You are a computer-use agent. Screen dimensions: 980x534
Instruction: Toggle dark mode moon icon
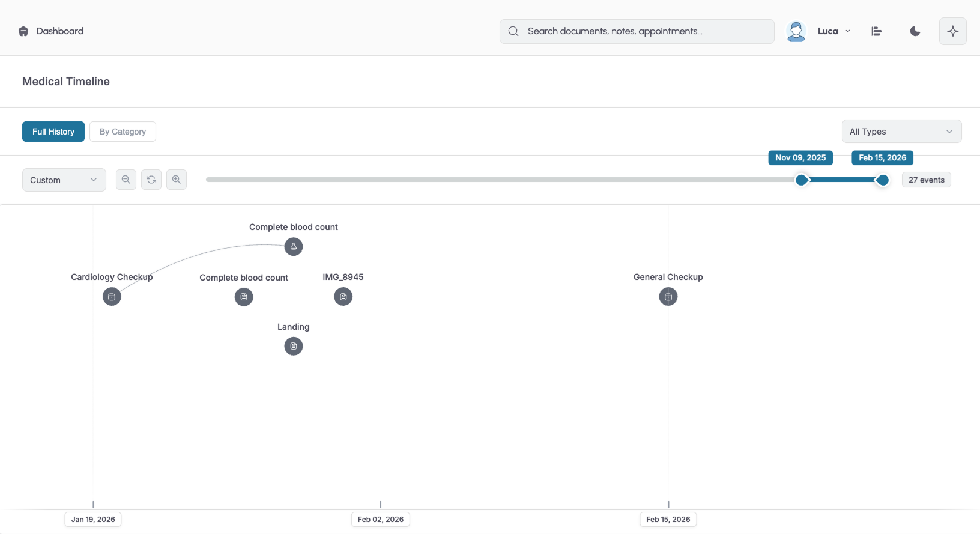(x=915, y=31)
